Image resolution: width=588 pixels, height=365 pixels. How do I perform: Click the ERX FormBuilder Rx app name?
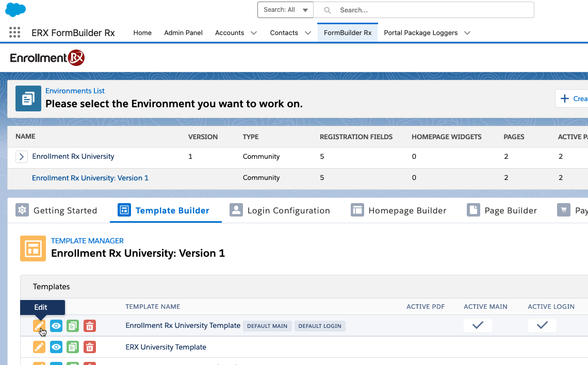pos(73,33)
